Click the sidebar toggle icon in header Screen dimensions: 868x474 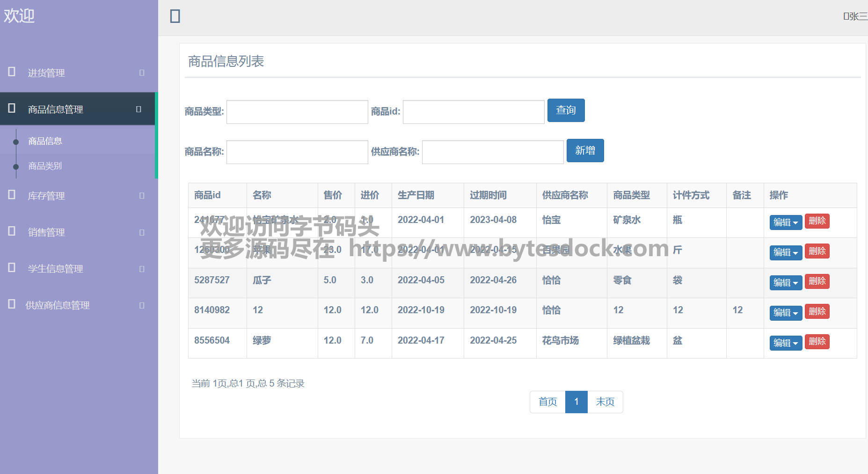click(175, 16)
